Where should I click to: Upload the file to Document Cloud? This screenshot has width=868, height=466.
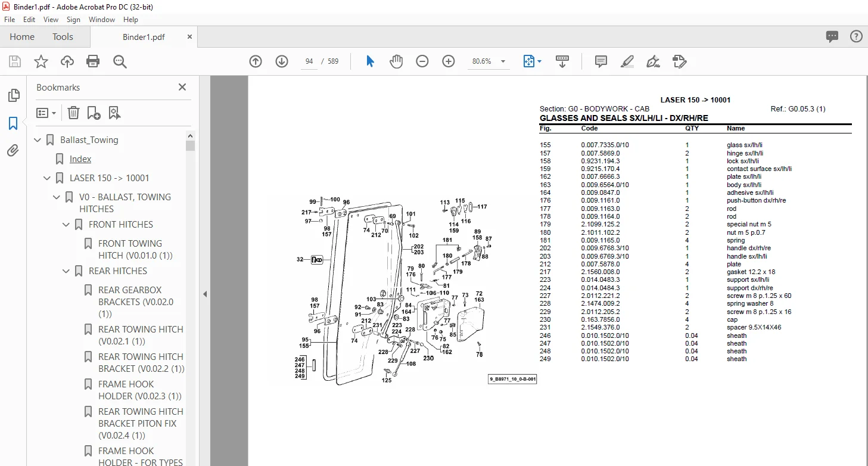tap(67, 61)
